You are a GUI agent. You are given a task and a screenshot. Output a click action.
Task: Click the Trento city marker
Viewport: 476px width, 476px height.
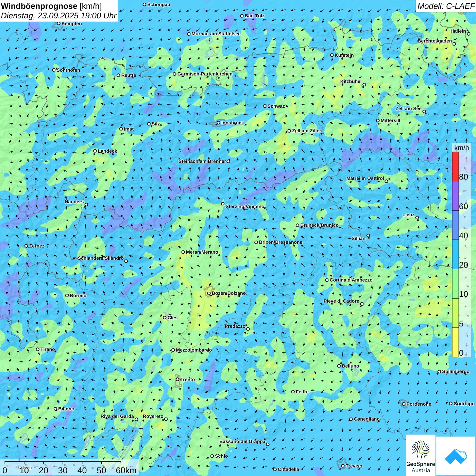click(177, 379)
